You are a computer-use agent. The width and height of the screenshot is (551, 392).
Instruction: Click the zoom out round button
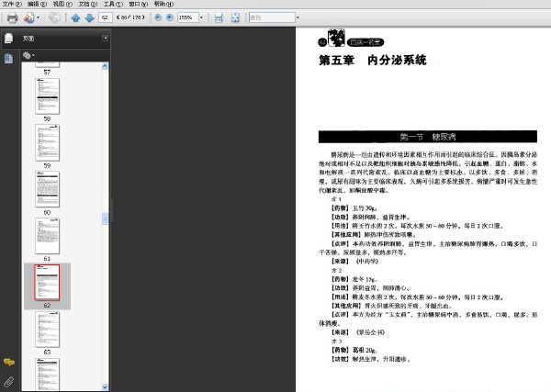tap(158, 17)
